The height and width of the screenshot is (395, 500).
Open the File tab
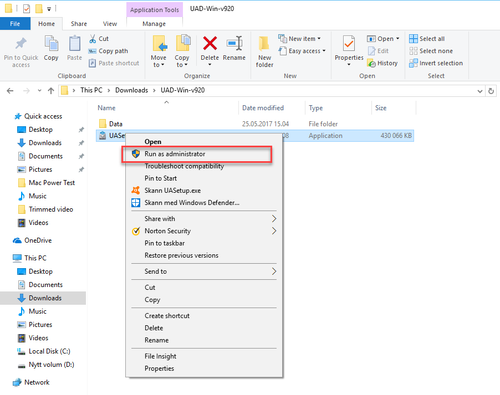15,24
